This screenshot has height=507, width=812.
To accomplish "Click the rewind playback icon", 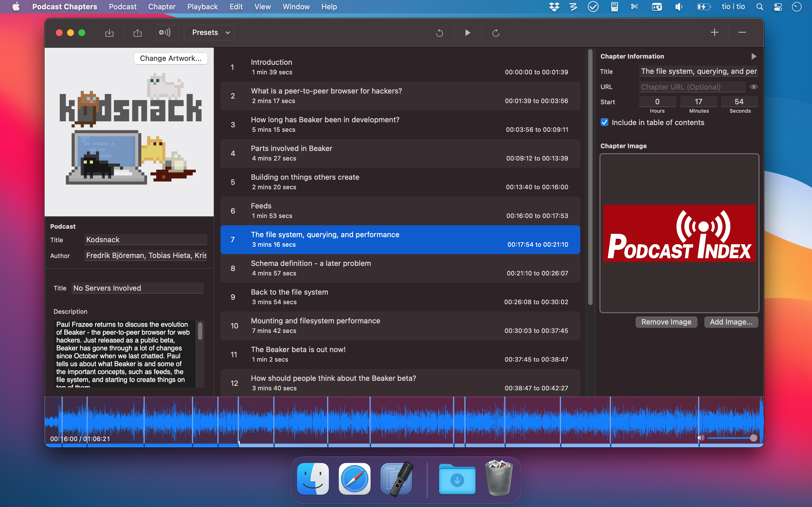I will tap(440, 32).
